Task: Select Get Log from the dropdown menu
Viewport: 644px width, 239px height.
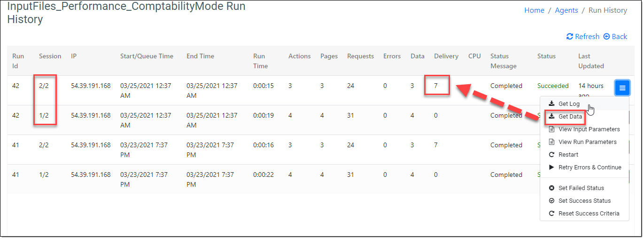Action: pos(568,104)
